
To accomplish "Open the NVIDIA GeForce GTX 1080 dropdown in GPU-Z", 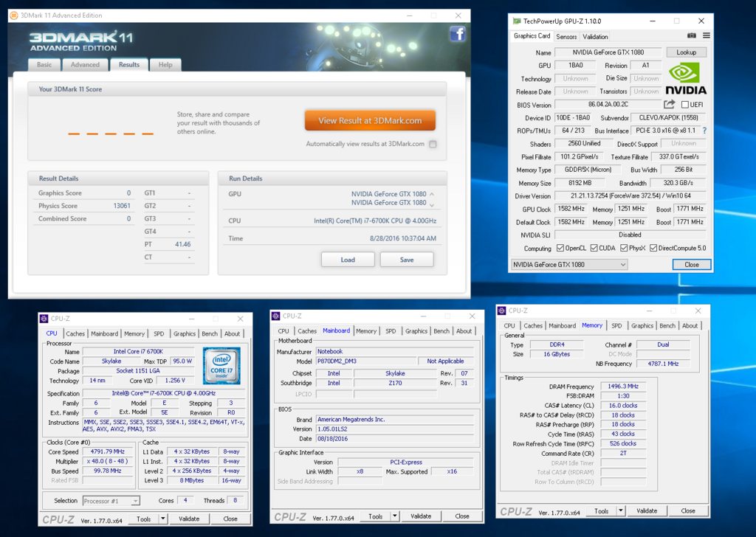I will pyautogui.click(x=569, y=264).
